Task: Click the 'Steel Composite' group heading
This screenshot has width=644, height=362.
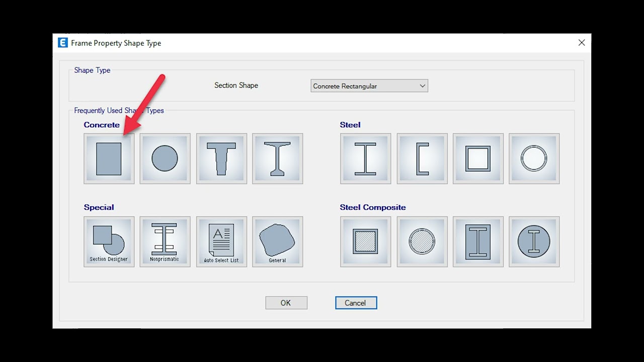Action: pos(372,207)
